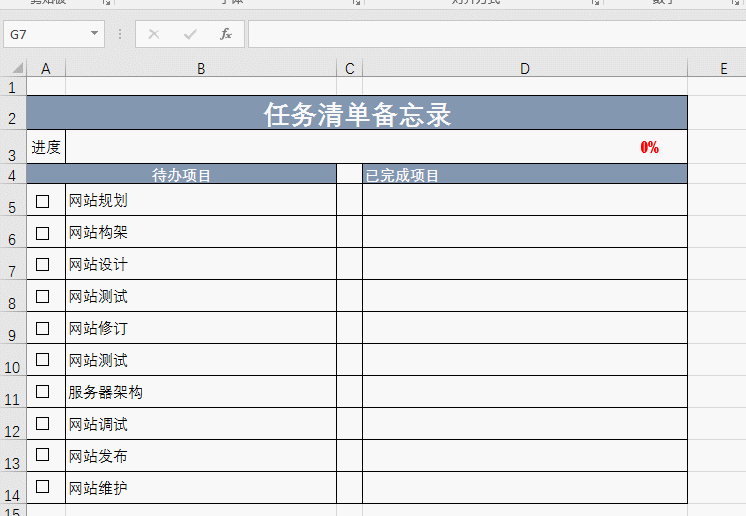Select the 网站修订 cell
The width and height of the screenshot is (746, 516).
(201, 328)
